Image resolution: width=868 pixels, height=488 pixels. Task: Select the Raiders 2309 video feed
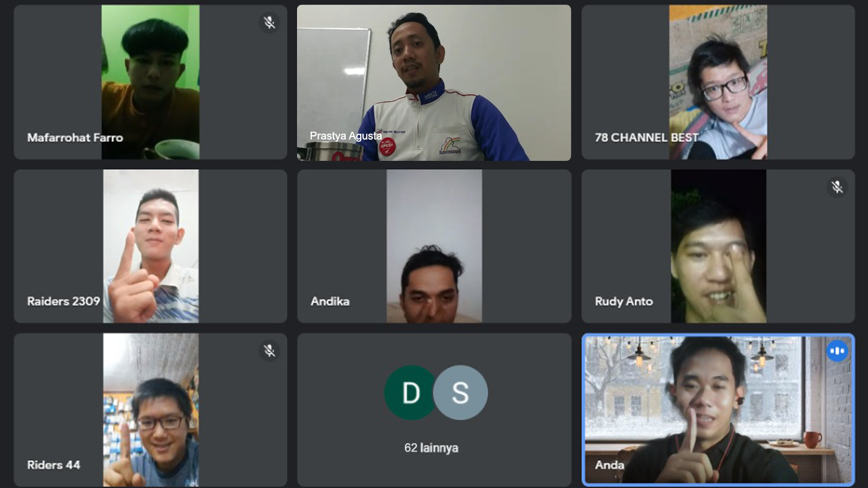(x=151, y=246)
